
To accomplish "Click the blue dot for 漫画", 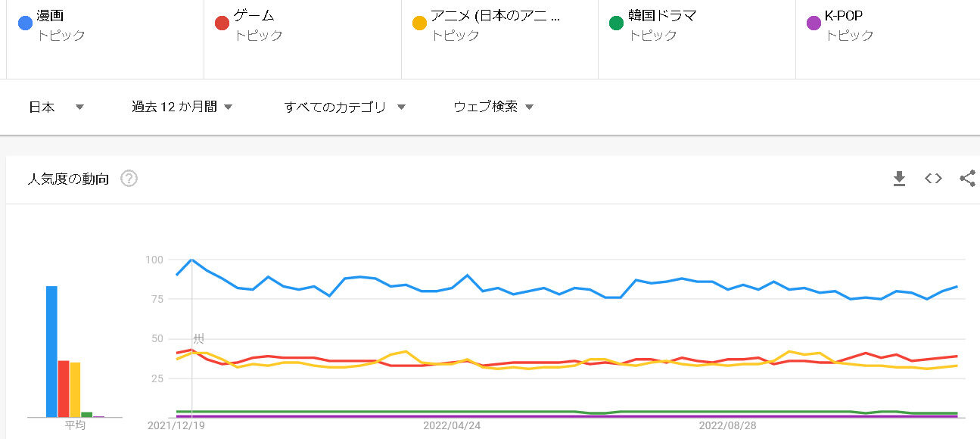I will (x=25, y=23).
